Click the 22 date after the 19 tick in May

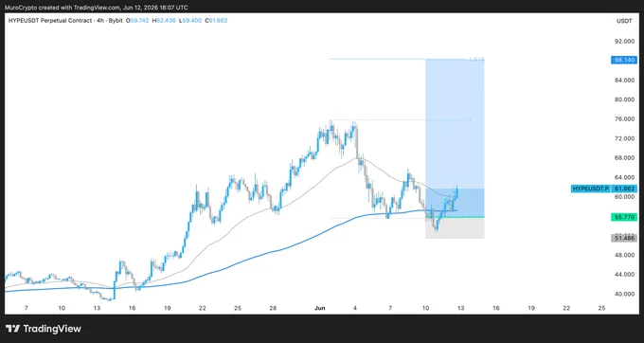pyautogui.click(x=202, y=308)
